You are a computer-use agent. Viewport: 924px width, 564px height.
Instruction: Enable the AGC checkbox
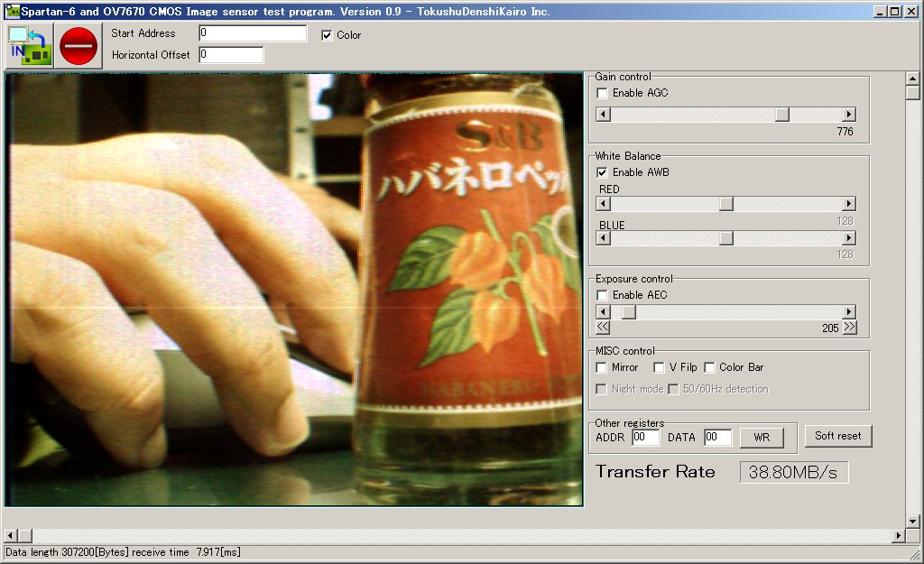click(x=603, y=93)
